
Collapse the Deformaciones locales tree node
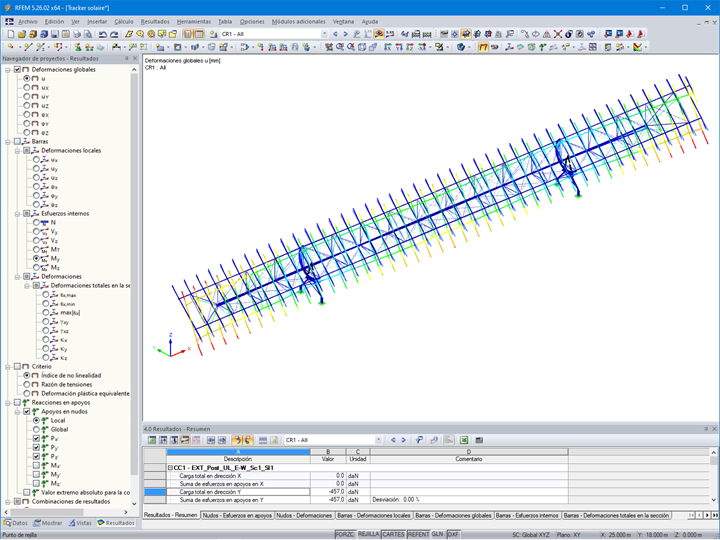(x=17, y=151)
